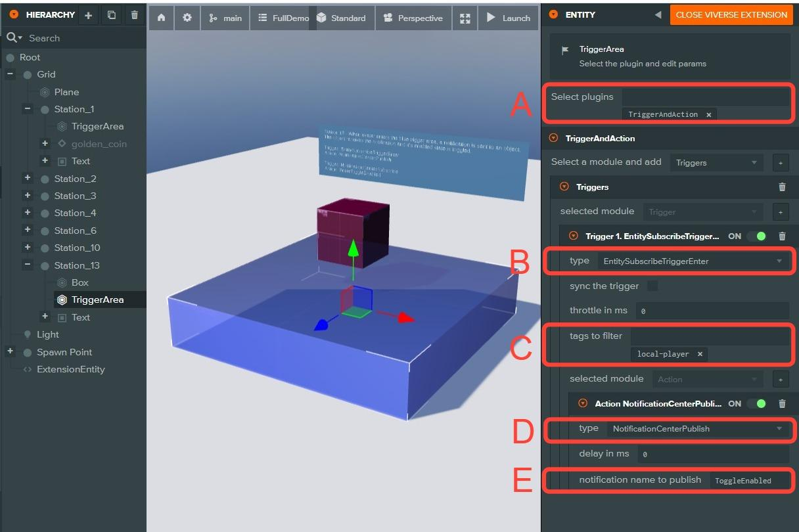Toggle fullscreen viewport icon

tap(465, 18)
